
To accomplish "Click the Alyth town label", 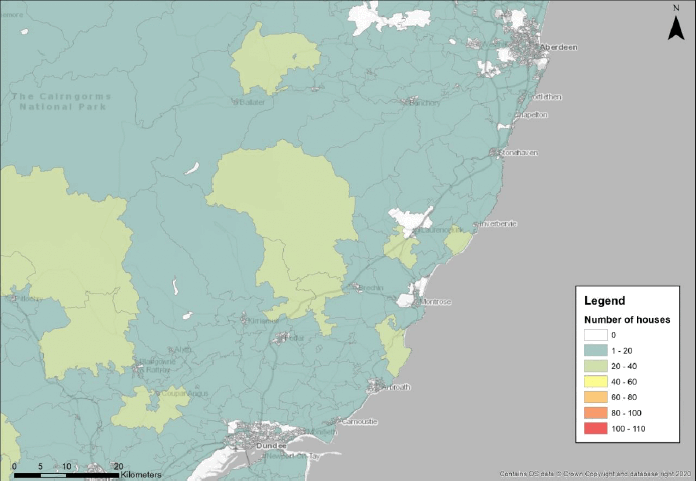I will point(182,350).
